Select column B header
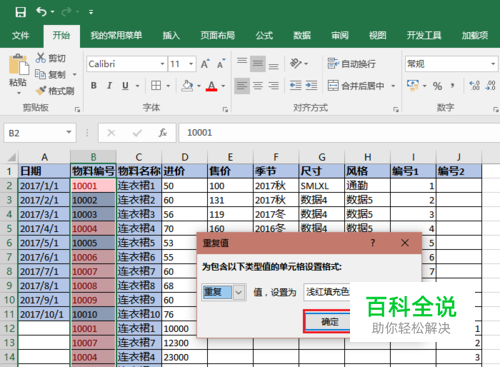Viewport: 500px width, 367px height. [x=93, y=157]
